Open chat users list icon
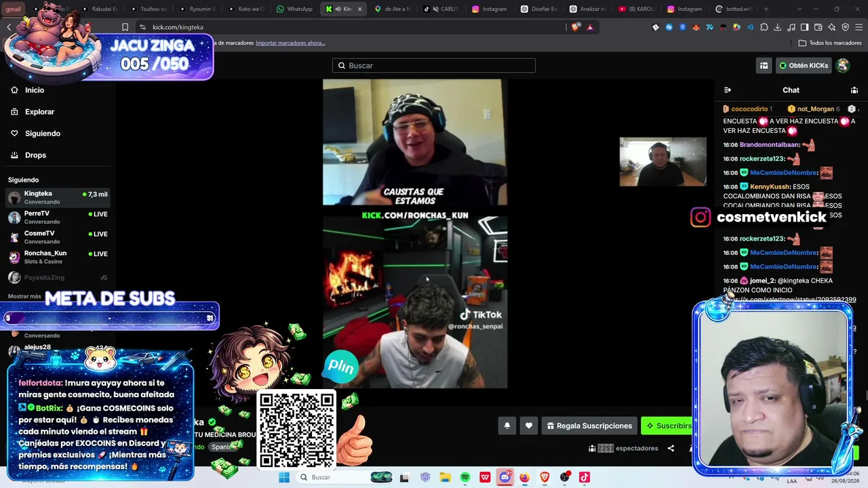The height and width of the screenshot is (488, 868). (854, 90)
